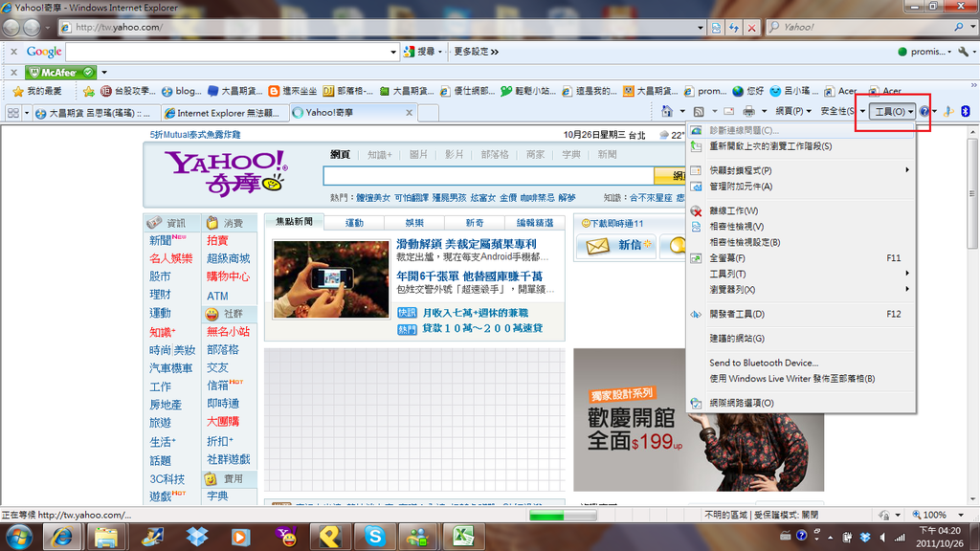This screenshot has height=551, width=980.
Task: Open 滑動解鎖 美裁定屬蘋果專利 headline
Action: click(x=466, y=244)
